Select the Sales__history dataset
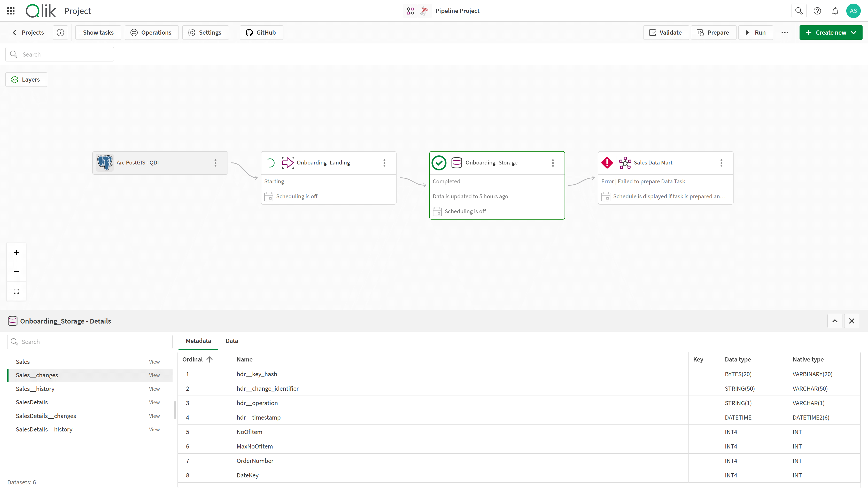868x488 pixels. (90, 389)
